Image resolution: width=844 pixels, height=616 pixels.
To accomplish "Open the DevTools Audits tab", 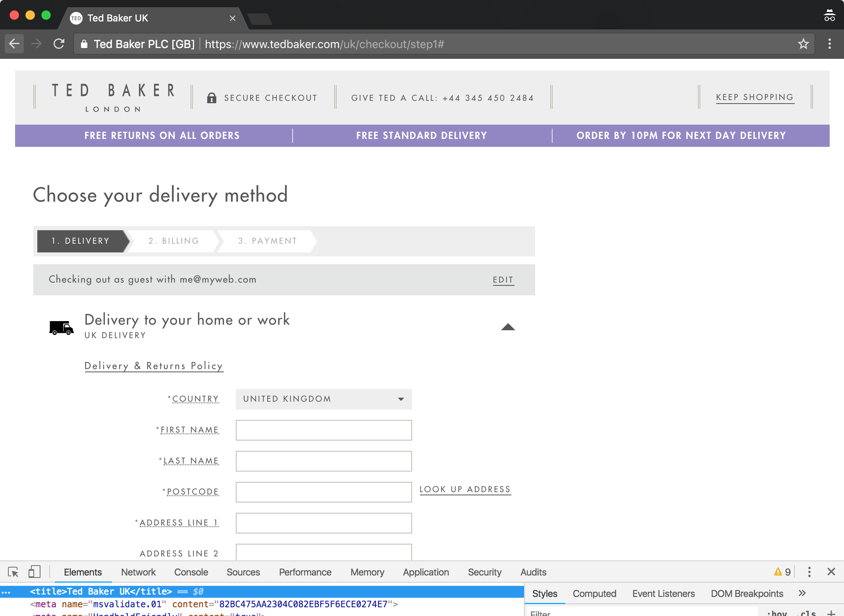I will [533, 572].
